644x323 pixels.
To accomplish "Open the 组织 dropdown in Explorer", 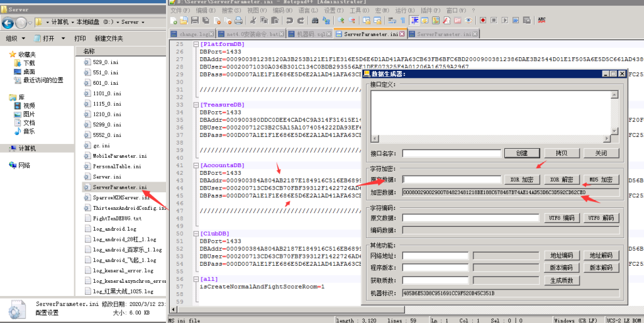I will (14, 38).
